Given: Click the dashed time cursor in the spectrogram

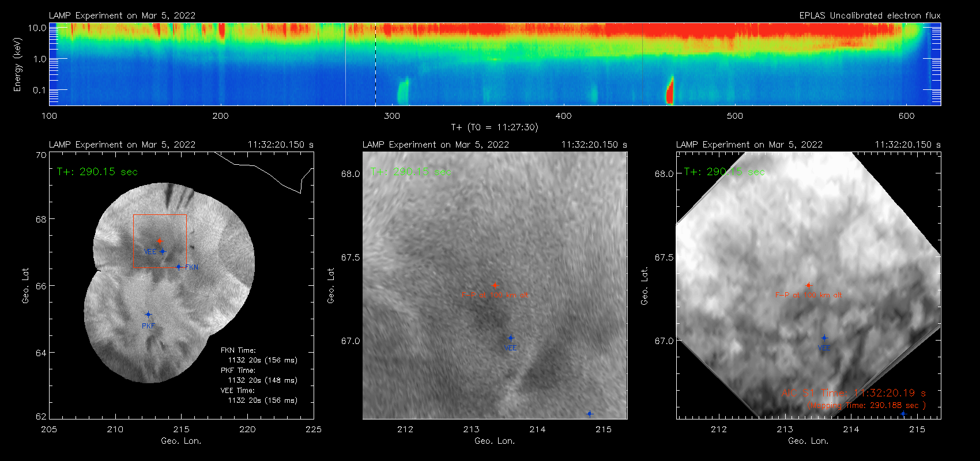Looking at the screenshot, I should click(x=375, y=64).
